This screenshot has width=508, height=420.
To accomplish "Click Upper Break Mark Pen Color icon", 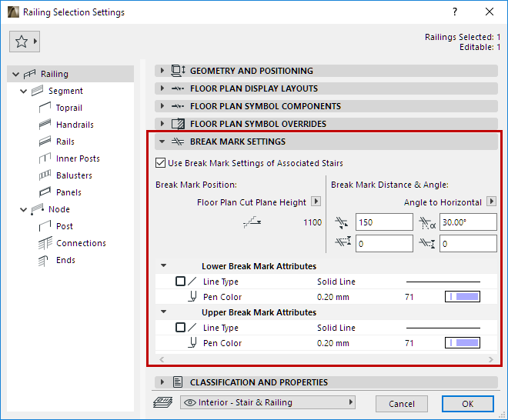I will 192,342.
